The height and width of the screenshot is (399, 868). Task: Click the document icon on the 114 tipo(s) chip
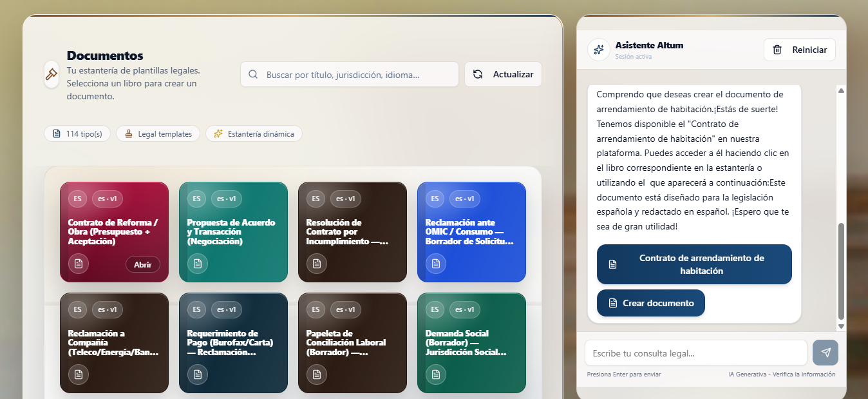point(55,133)
